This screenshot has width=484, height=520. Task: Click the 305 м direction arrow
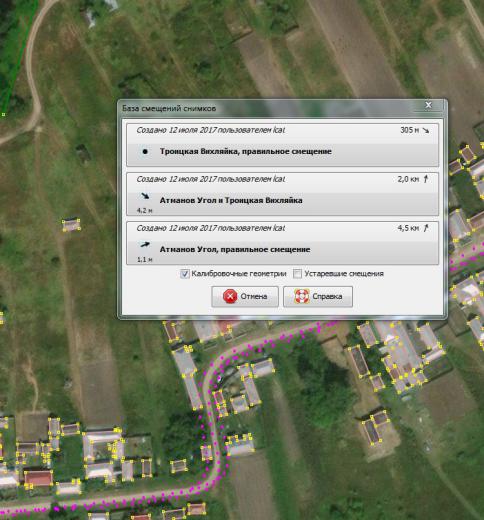point(426,130)
